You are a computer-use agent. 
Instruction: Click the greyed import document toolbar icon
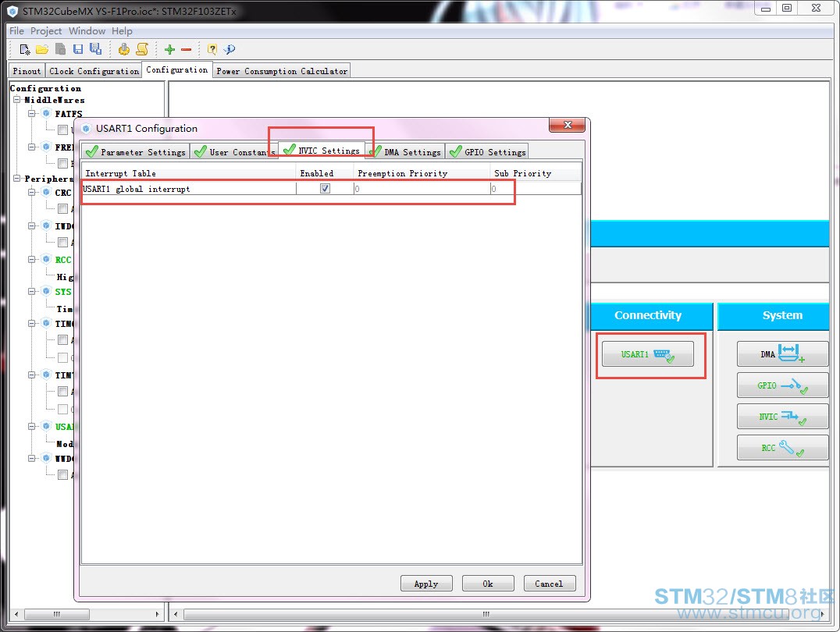[x=61, y=49]
